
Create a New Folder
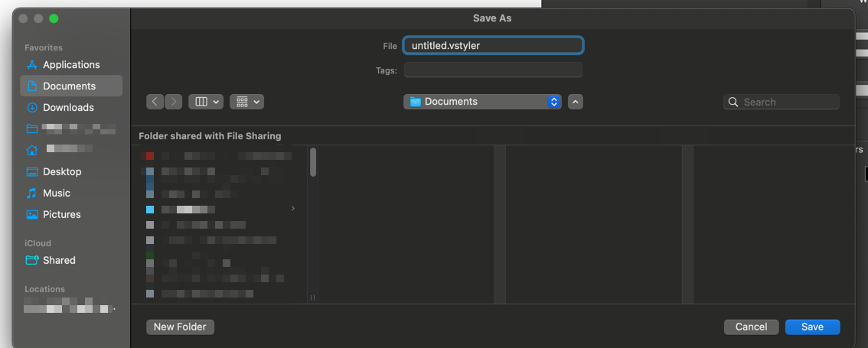[x=180, y=327]
